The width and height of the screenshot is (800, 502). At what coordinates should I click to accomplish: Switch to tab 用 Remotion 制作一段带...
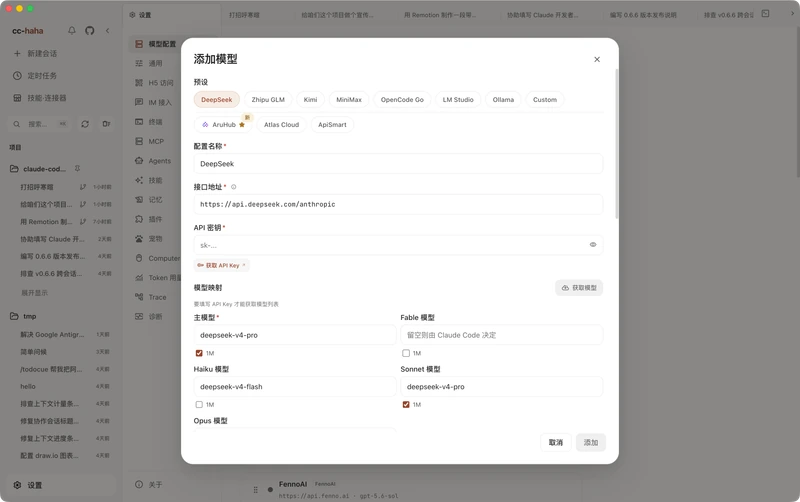440,15
